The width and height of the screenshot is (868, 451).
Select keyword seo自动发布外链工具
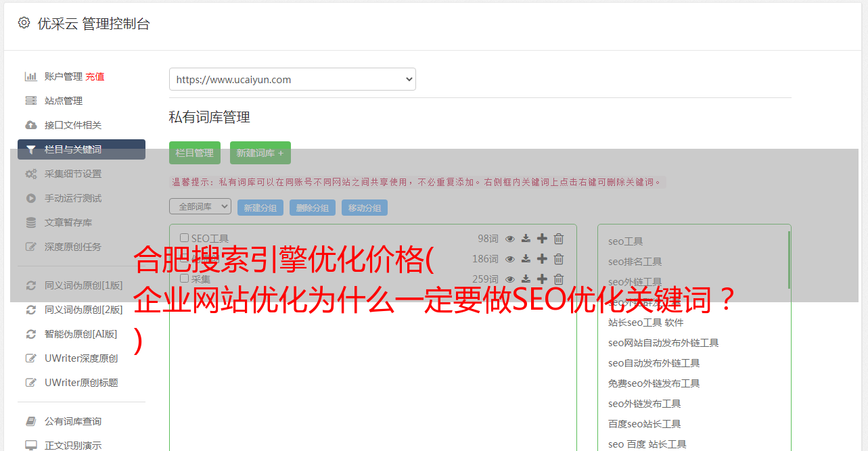(x=654, y=363)
